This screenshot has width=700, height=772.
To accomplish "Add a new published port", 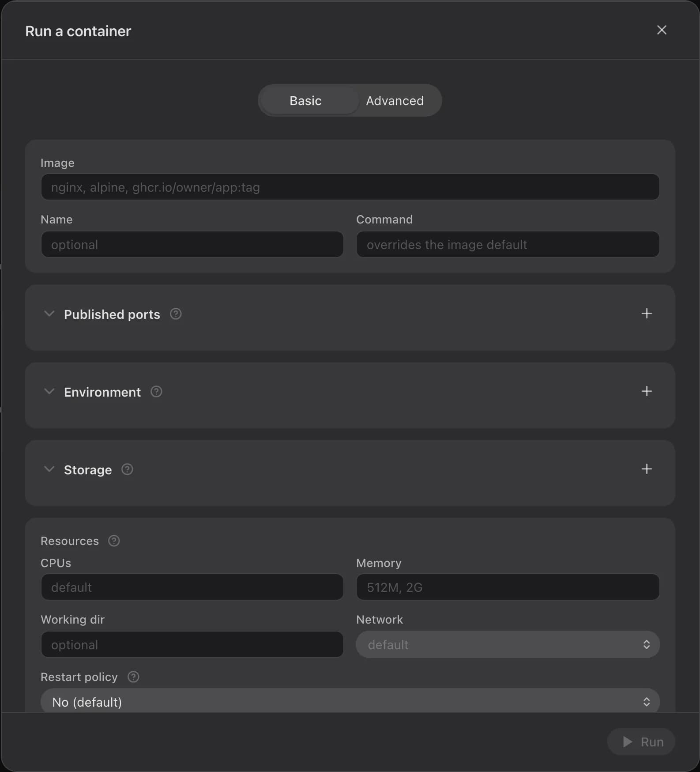I will (647, 314).
